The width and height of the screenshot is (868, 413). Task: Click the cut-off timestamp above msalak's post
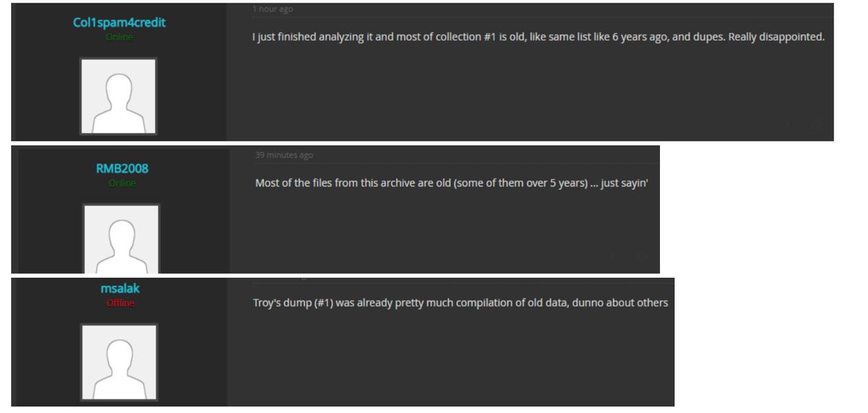(x=280, y=278)
